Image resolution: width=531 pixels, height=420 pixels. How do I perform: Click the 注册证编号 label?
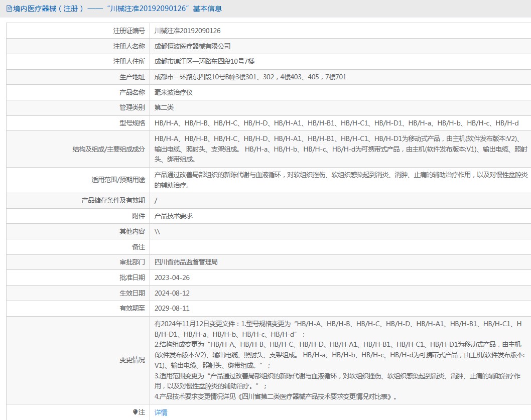point(129,31)
